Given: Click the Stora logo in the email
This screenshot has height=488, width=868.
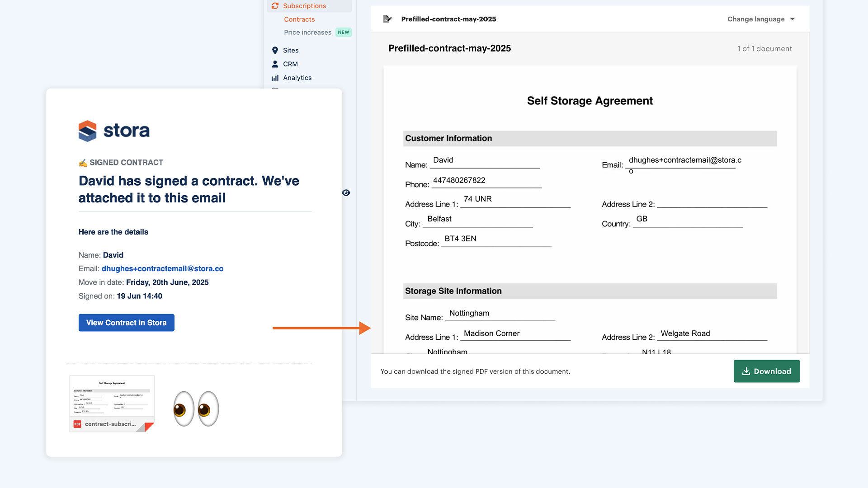Looking at the screenshot, I should click(113, 131).
